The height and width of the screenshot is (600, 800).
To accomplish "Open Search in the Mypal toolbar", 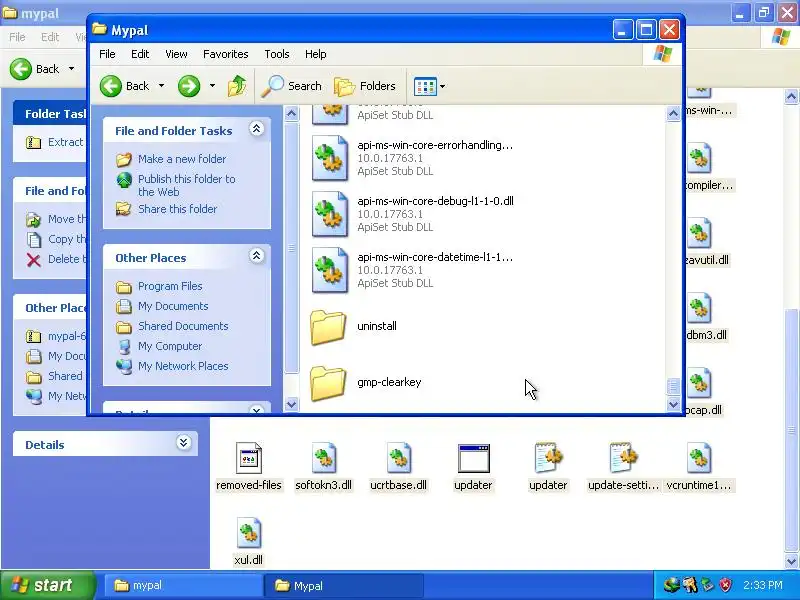I will point(292,86).
